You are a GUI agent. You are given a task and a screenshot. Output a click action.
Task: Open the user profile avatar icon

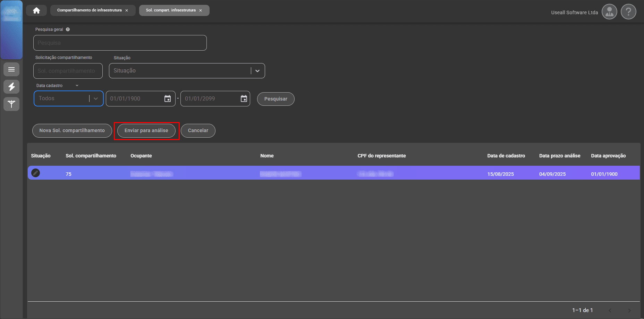tap(609, 12)
